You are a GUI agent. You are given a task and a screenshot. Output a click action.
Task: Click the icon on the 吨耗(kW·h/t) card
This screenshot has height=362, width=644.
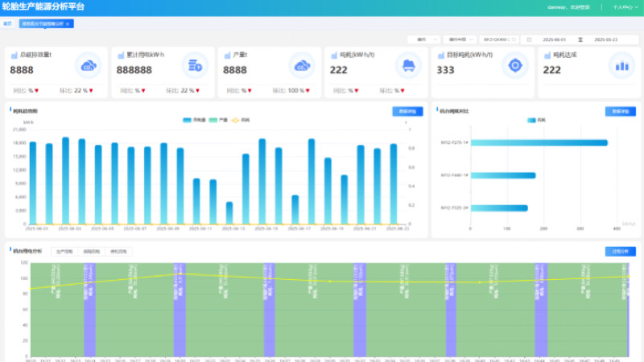(x=408, y=65)
